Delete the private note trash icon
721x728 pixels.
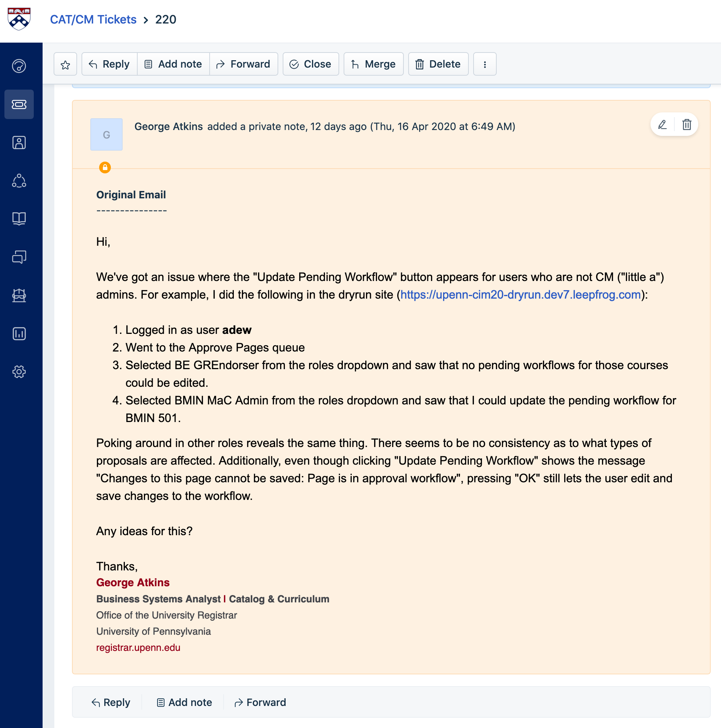686,125
